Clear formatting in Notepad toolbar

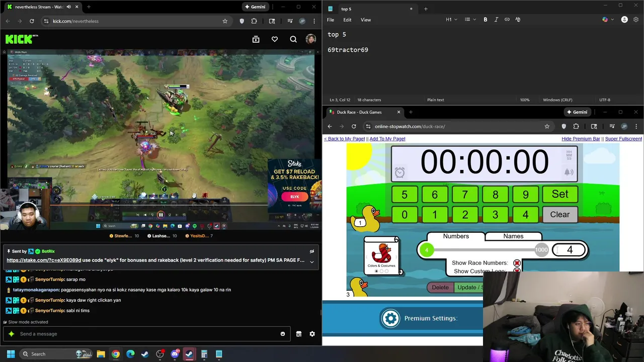click(x=518, y=20)
